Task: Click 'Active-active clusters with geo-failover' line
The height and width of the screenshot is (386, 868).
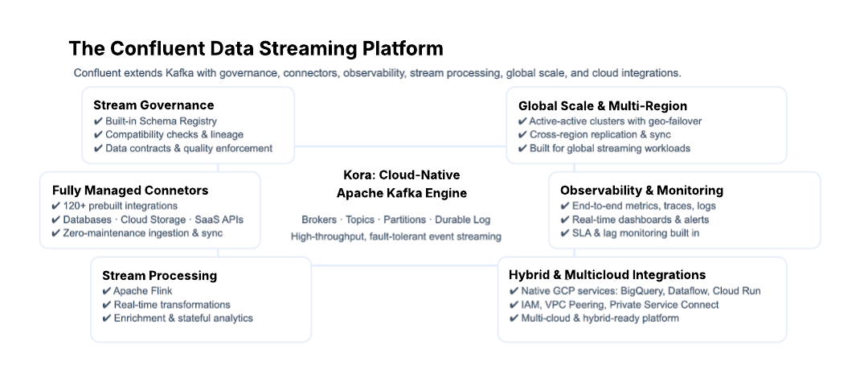Action: click(x=616, y=121)
